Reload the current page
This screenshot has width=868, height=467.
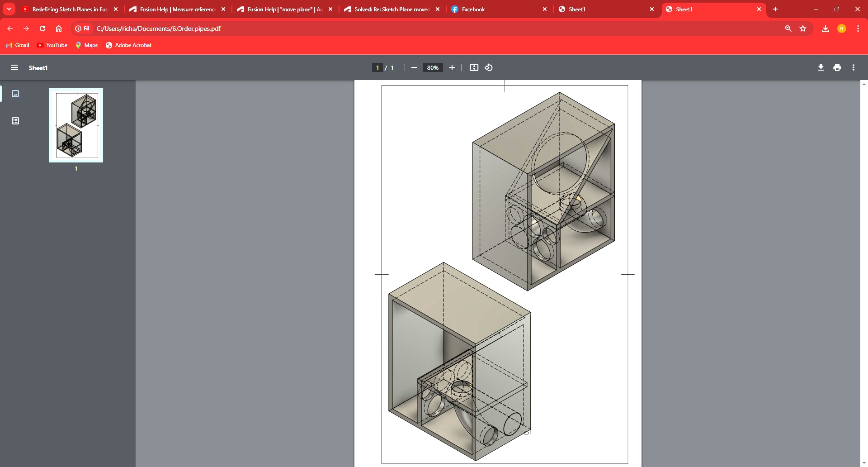pos(42,29)
